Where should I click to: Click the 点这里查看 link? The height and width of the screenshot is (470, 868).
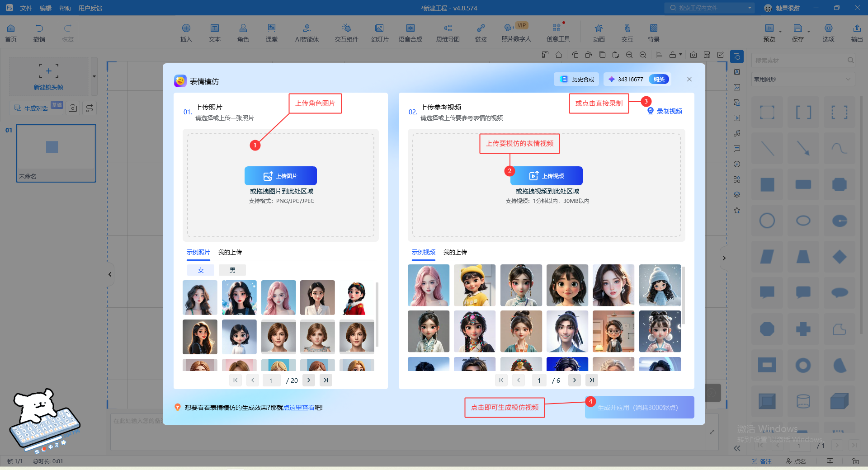(x=299, y=408)
